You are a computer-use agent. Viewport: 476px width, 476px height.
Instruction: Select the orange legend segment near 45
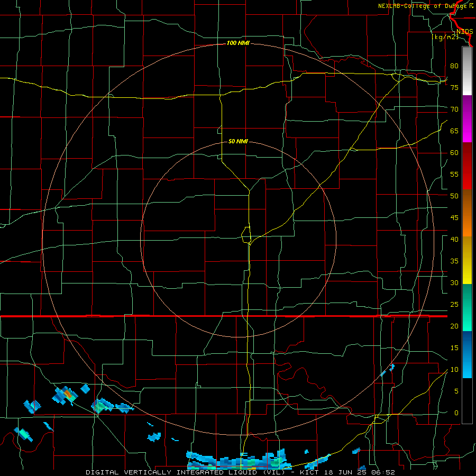point(467,225)
